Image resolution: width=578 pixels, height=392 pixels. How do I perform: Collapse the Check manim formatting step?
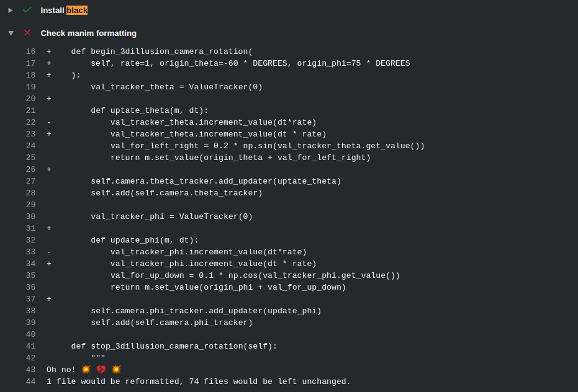(x=11, y=33)
